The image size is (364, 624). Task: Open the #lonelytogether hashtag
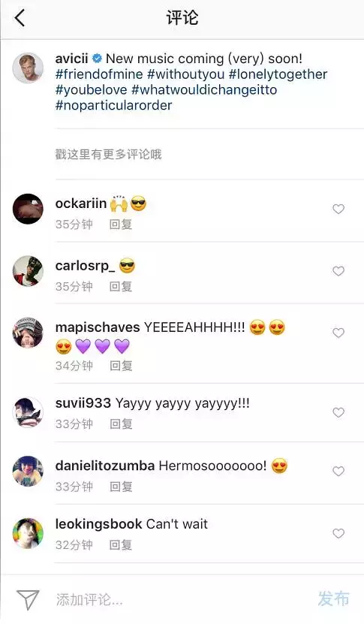(278, 74)
